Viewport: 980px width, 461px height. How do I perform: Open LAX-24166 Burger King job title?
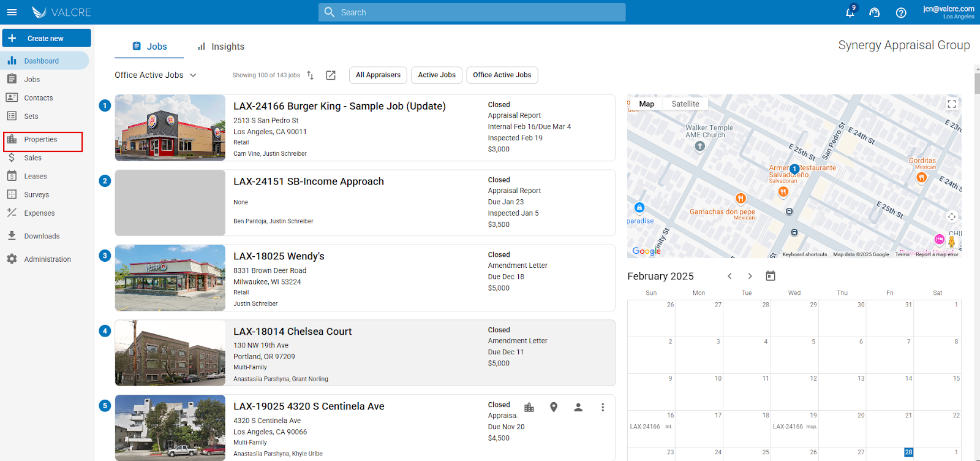[x=339, y=106]
